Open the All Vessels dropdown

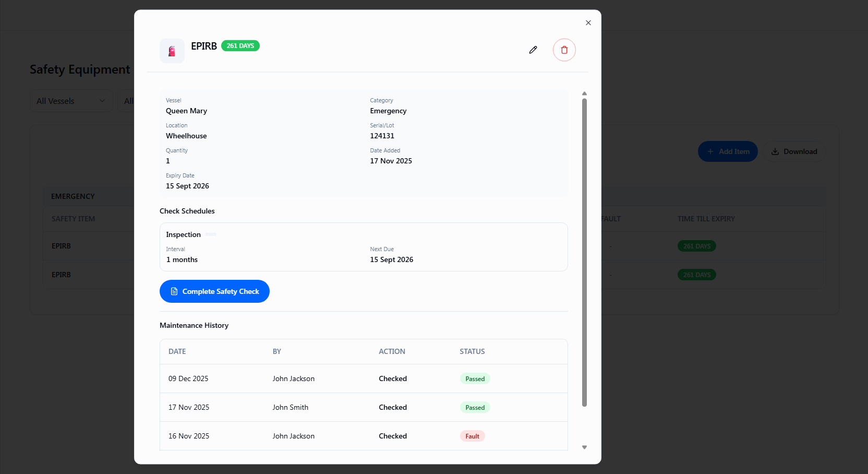click(70, 101)
